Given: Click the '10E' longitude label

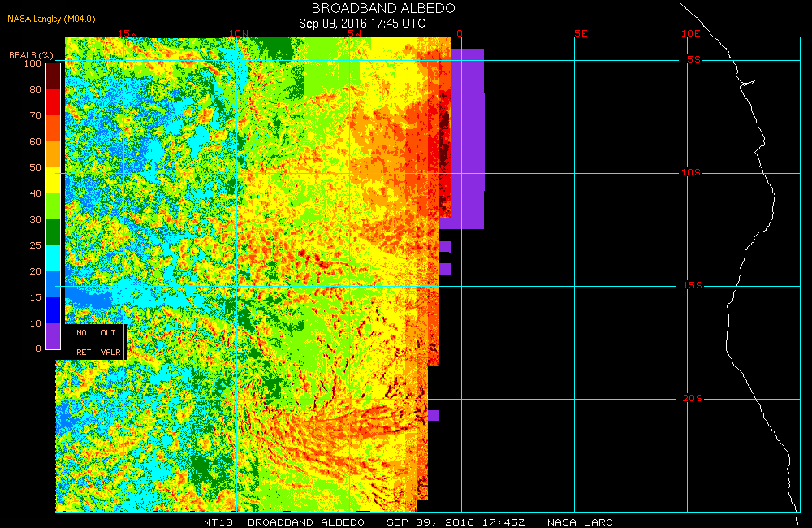Looking at the screenshot, I should pyautogui.click(x=690, y=33).
